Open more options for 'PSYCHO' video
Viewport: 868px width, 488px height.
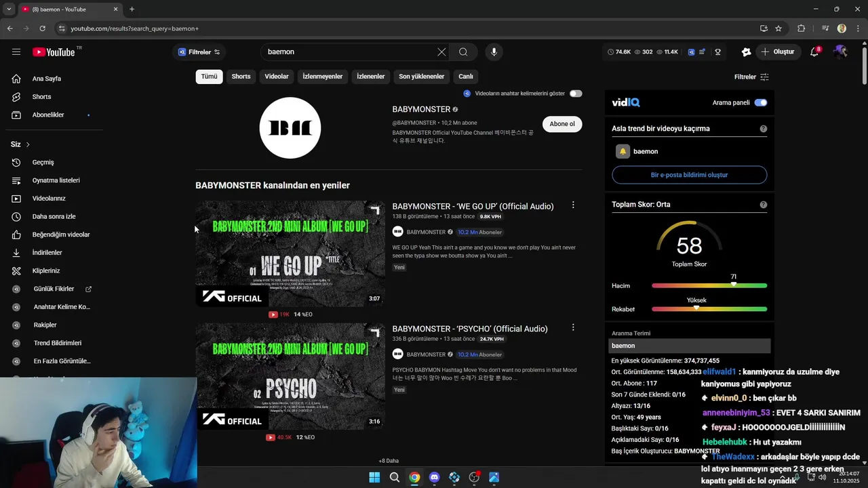coord(573,327)
